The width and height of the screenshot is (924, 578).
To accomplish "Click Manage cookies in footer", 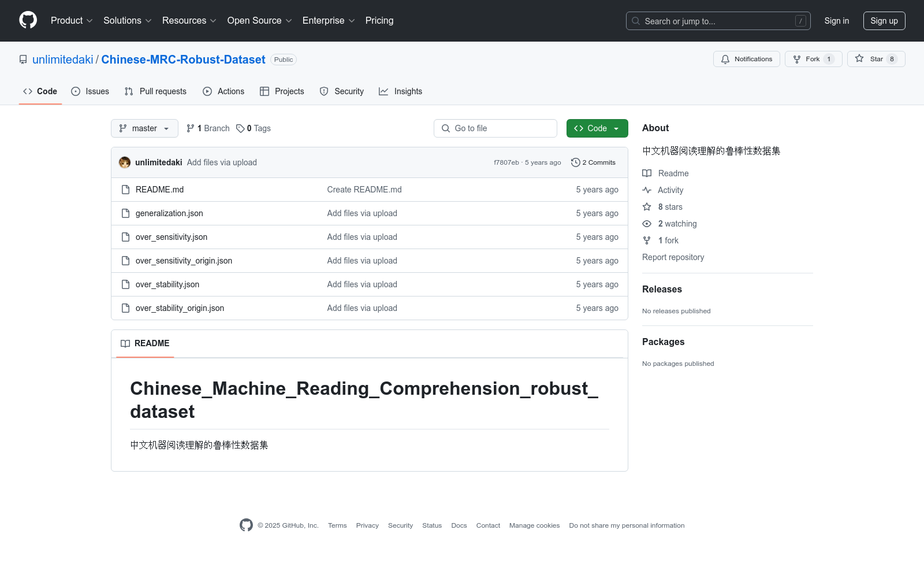I will (x=534, y=525).
